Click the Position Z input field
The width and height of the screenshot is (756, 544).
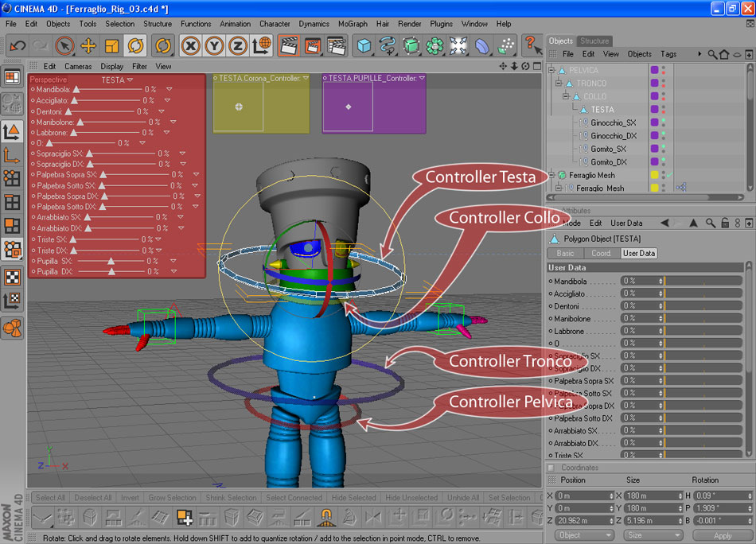click(x=584, y=521)
